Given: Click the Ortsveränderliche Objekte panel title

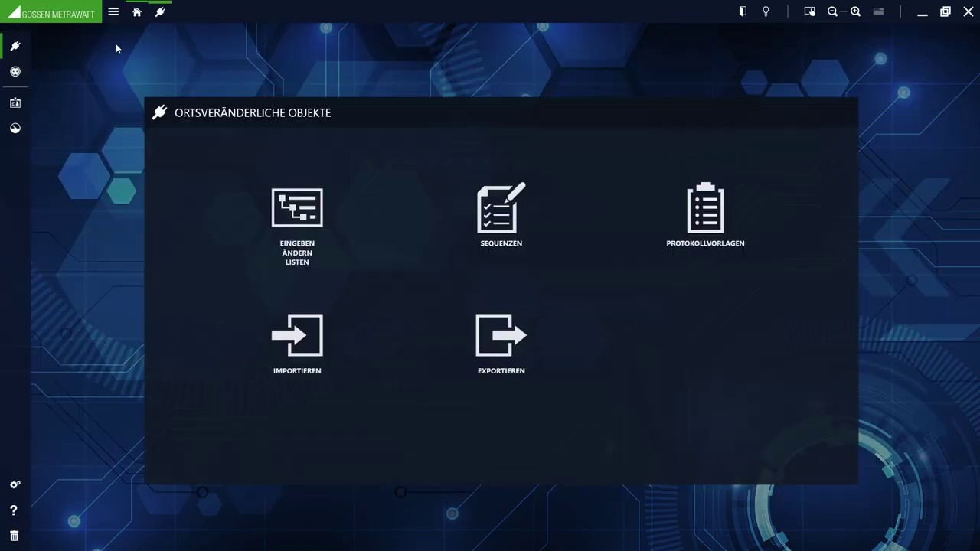Looking at the screenshot, I should coord(253,112).
